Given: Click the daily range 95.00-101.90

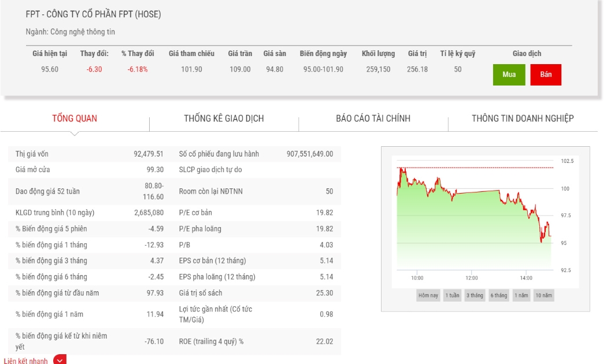Looking at the screenshot, I should 323,69.
